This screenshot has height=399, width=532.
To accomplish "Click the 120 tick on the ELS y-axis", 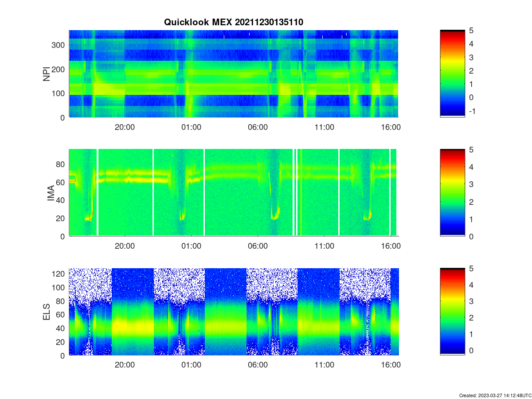I will 59,274.
